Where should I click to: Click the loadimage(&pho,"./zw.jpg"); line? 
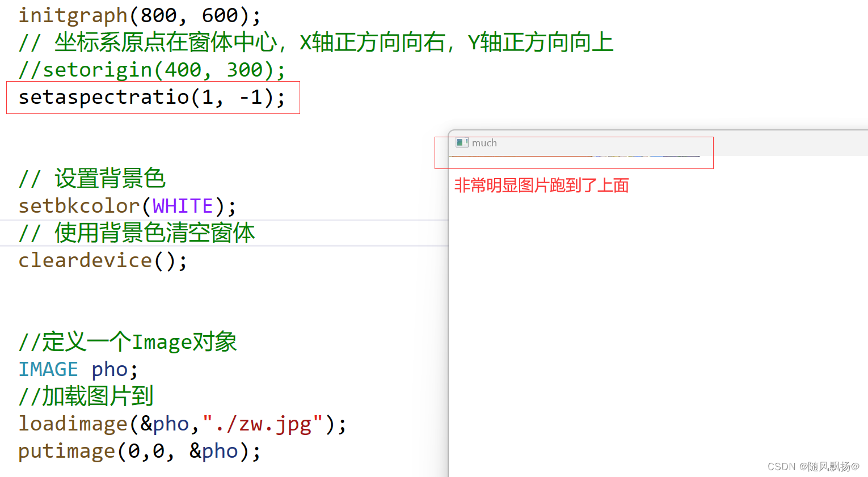click(x=182, y=424)
